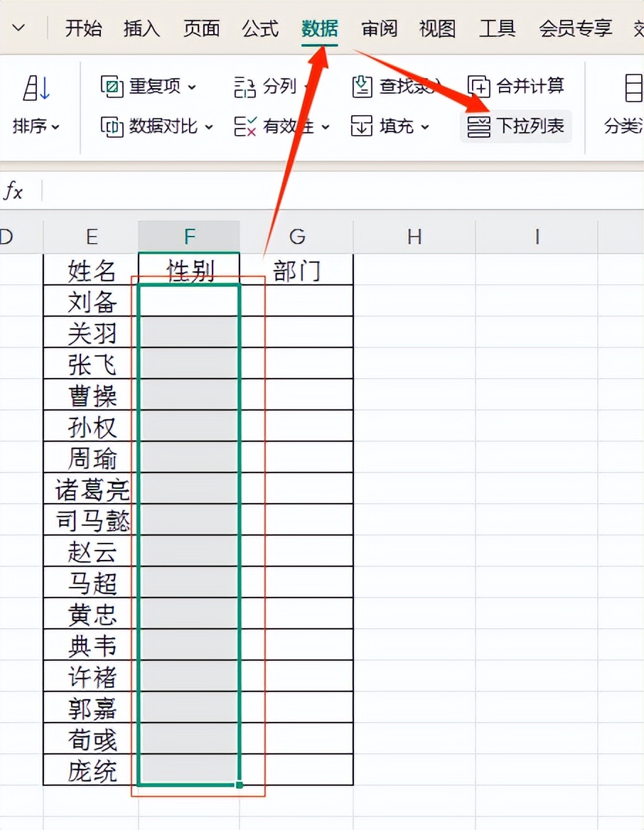This screenshot has height=830, width=644.
Task: Select the cell containing 关羽
Action: [x=91, y=333]
